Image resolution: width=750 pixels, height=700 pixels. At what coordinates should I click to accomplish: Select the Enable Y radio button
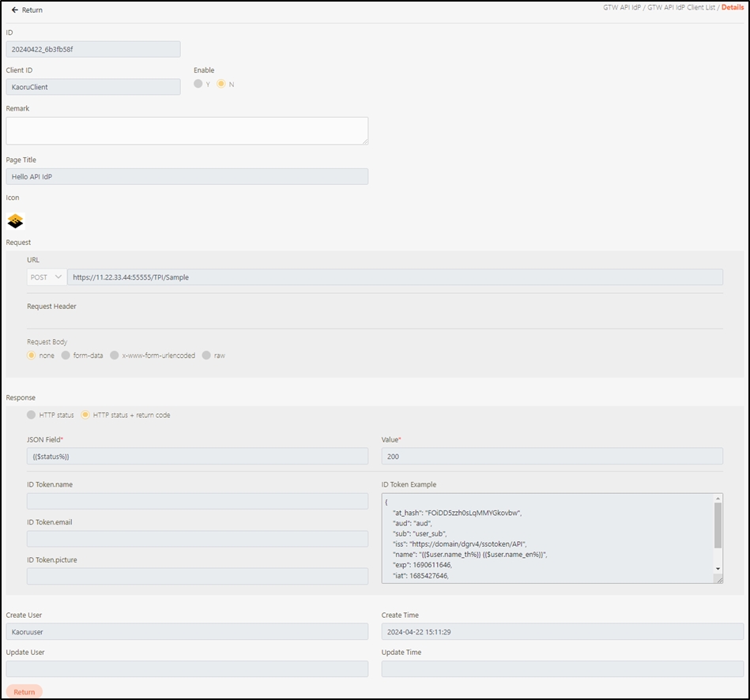pos(198,84)
